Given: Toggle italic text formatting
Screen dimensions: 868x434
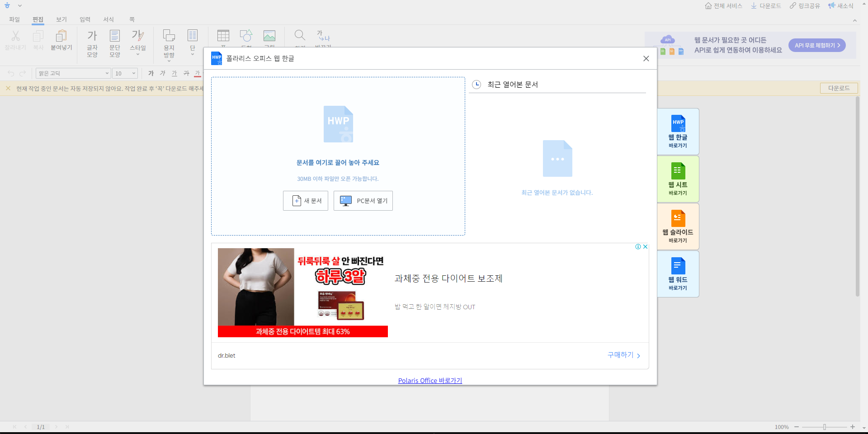Looking at the screenshot, I should click(162, 73).
